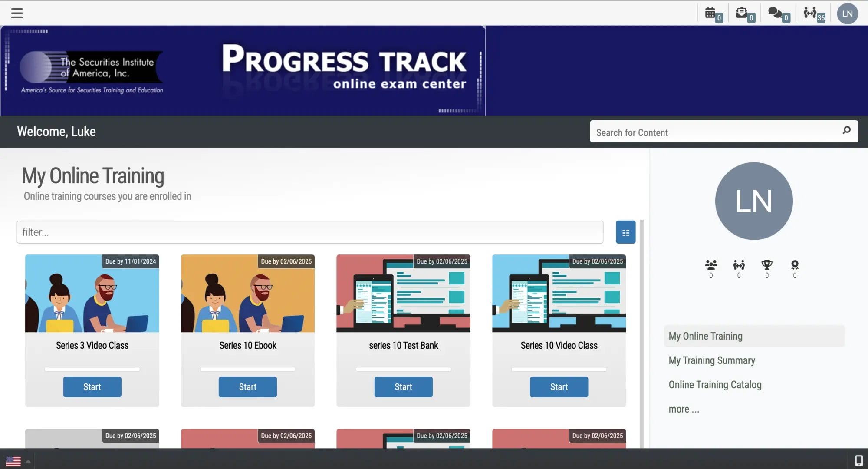This screenshot has height=469, width=868.
Task: Click the Series 10 Ebook course thumbnail
Action: click(x=247, y=294)
